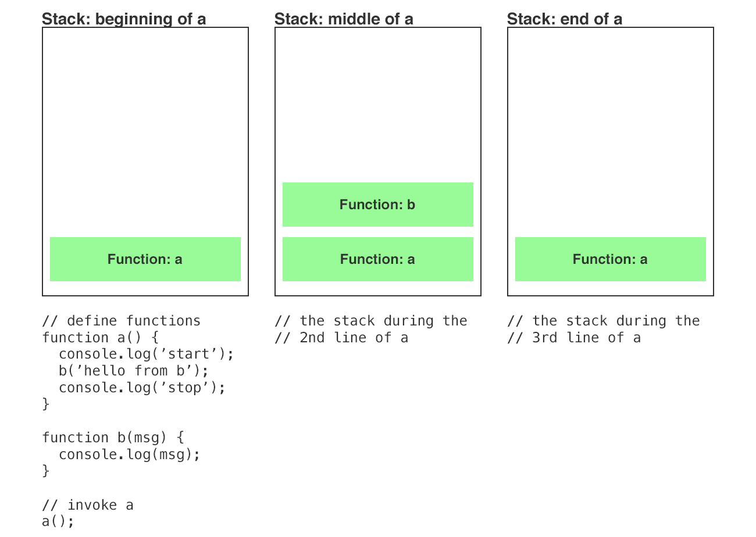This screenshot has height=537, width=756.
Task: Click Function: a block in beginning stack
Action: coord(145,259)
